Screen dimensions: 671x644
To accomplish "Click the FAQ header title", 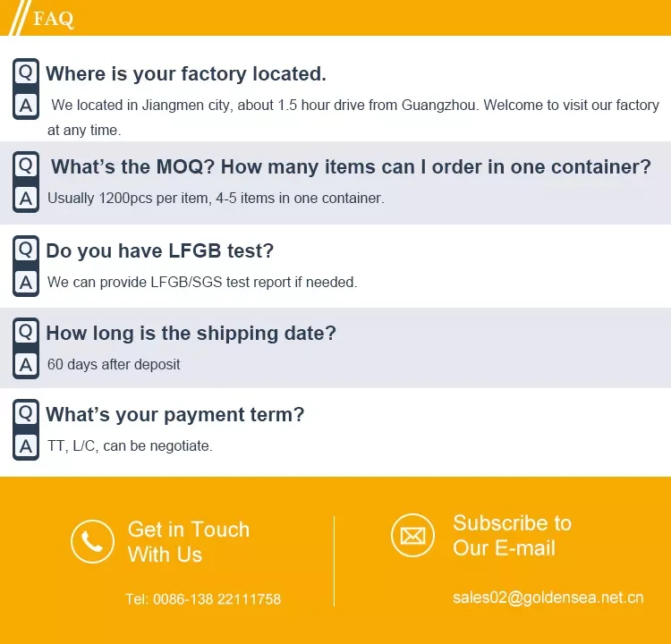I will pyautogui.click(x=54, y=19).
